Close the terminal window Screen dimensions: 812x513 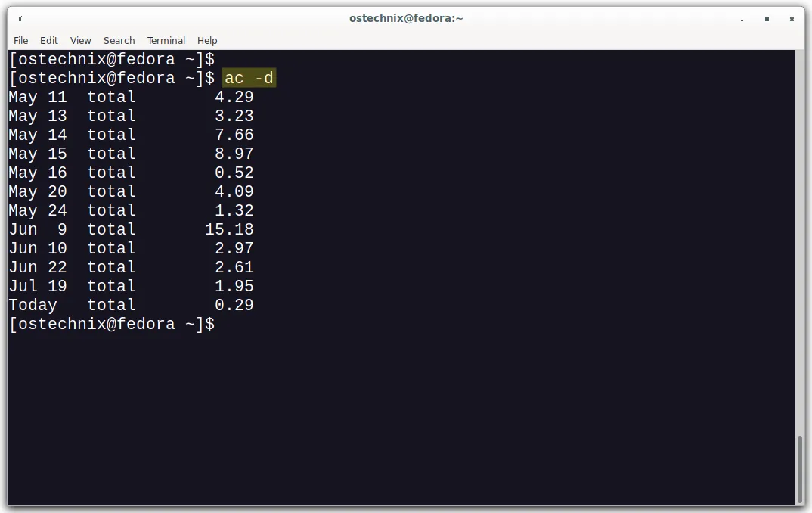pyautogui.click(x=791, y=18)
